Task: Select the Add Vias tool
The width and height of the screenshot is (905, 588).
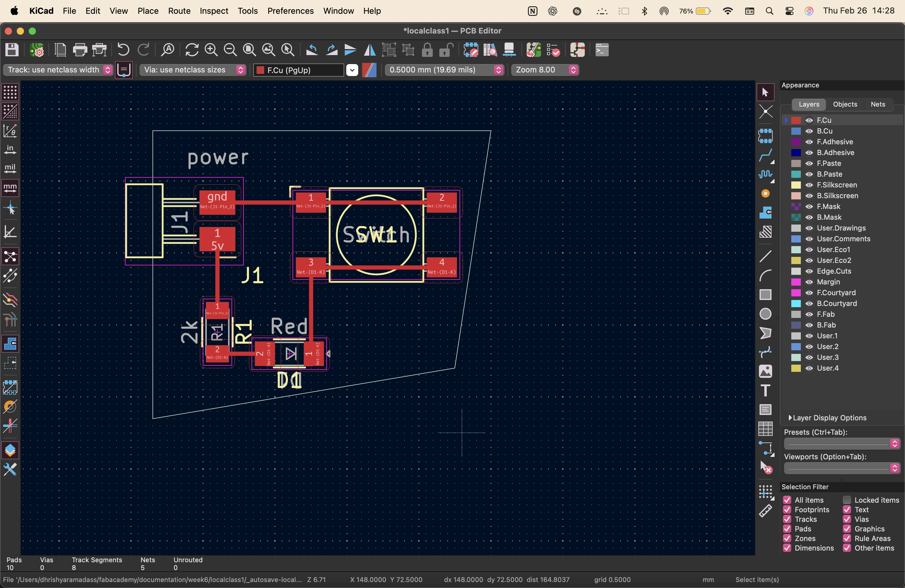Action: [x=765, y=194]
